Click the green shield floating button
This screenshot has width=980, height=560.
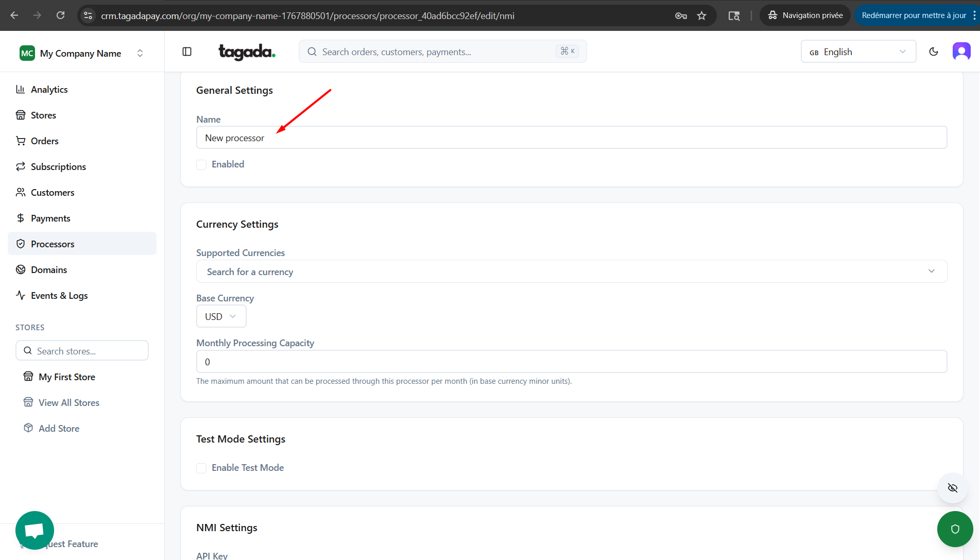955,529
